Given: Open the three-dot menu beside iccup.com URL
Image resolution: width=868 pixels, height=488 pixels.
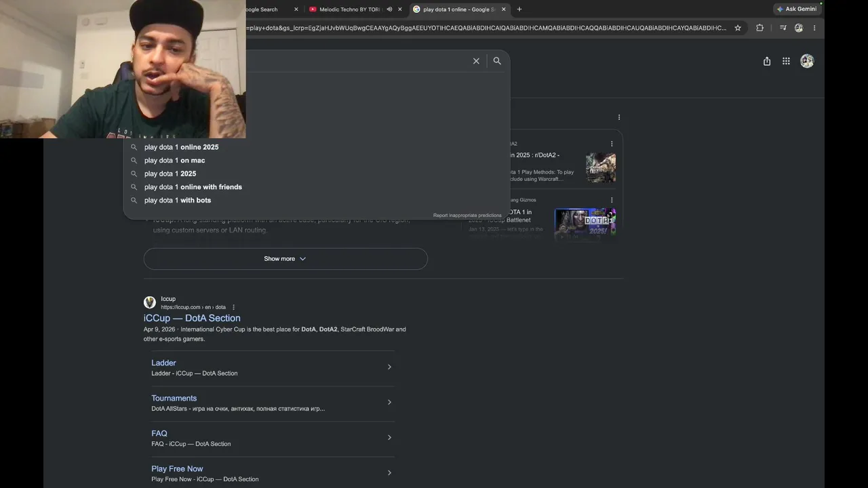Looking at the screenshot, I should click(233, 308).
